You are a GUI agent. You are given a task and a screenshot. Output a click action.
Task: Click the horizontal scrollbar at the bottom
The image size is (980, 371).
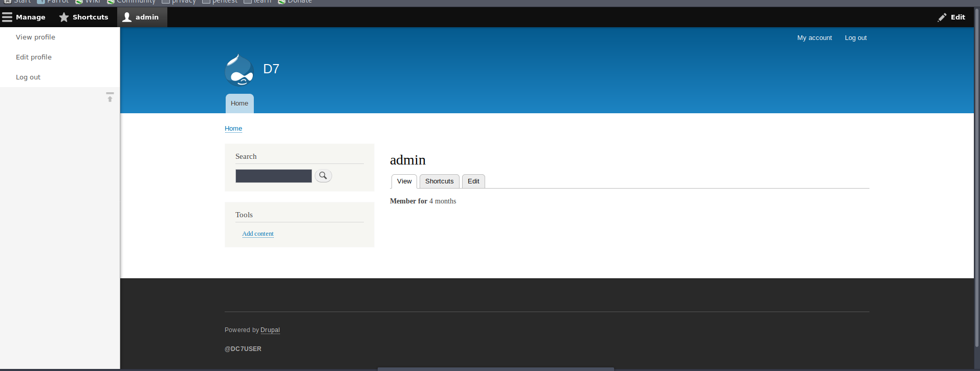click(495, 369)
